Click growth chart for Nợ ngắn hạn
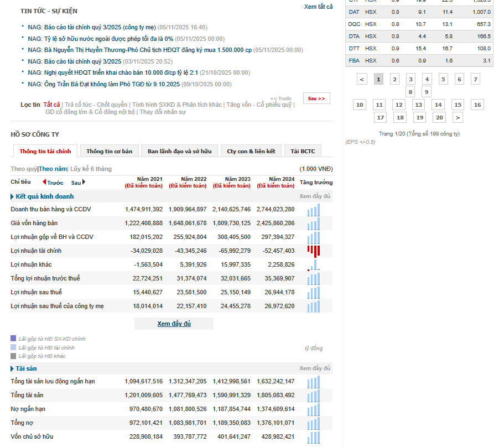The image size is (504, 447). 314,410
